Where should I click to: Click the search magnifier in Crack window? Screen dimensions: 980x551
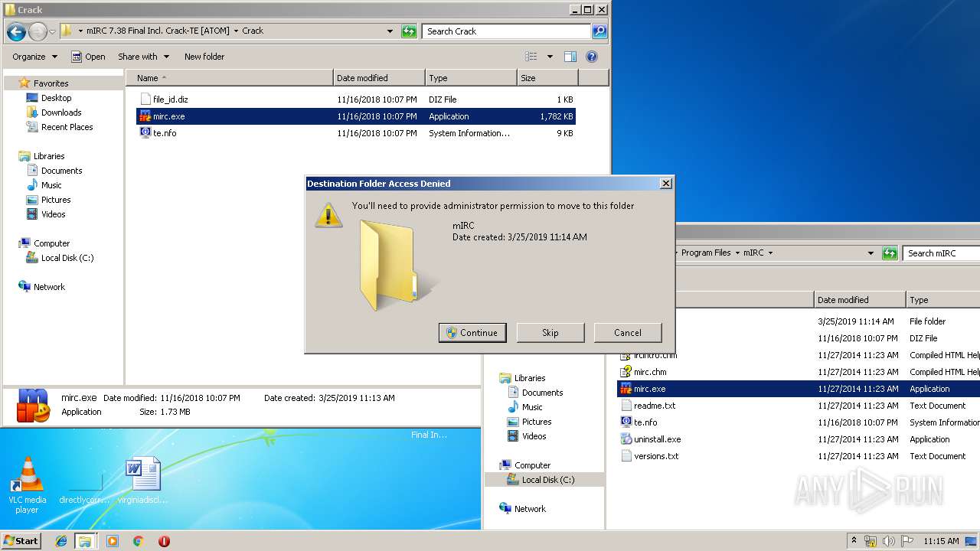(x=599, y=31)
